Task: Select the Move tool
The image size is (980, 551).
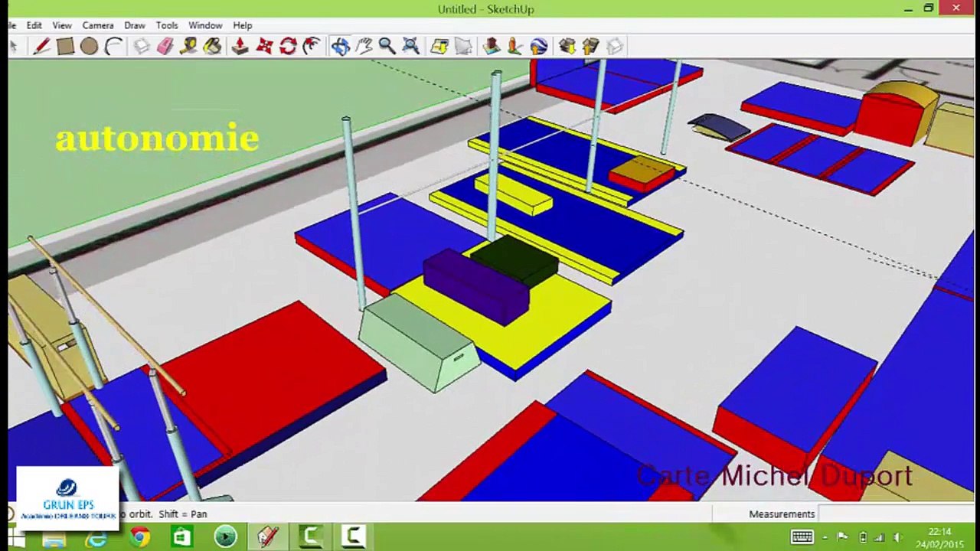Action: [264, 47]
